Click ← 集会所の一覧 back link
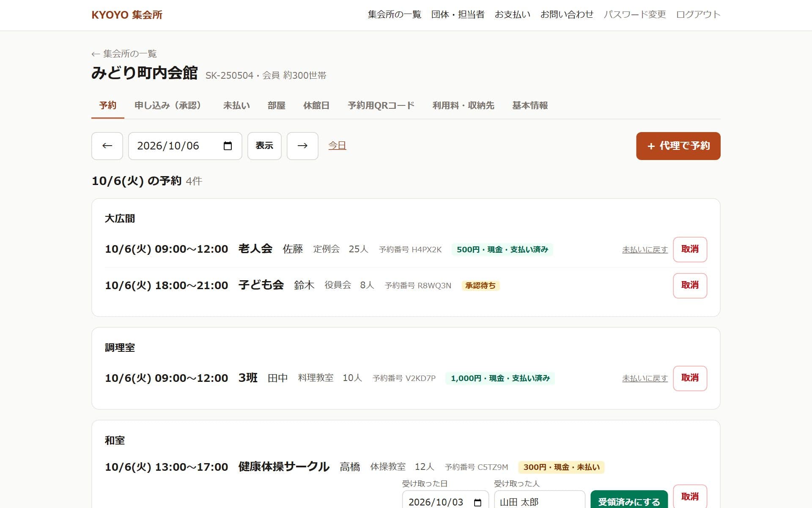812x508 pixels. (124, 54)
